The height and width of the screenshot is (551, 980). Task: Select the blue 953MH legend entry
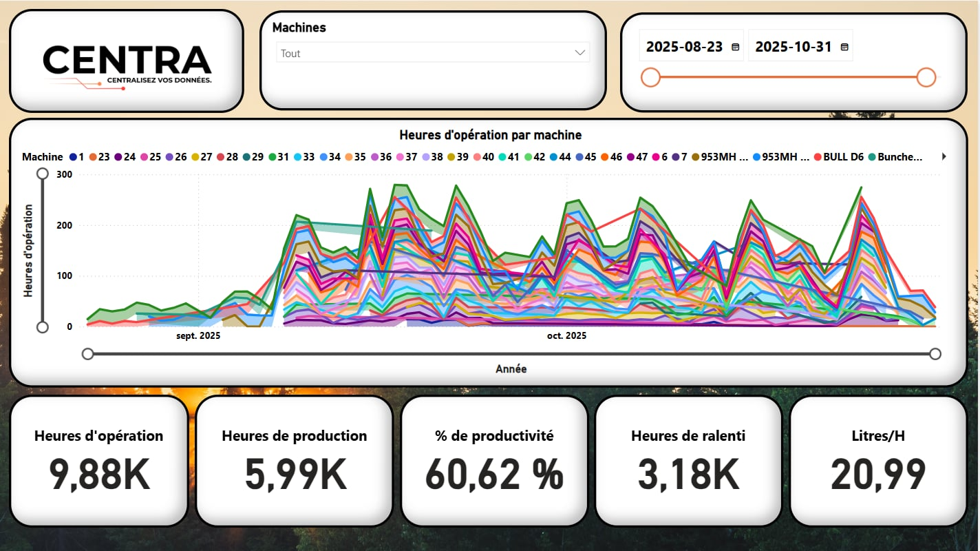[x=781, y=156]
